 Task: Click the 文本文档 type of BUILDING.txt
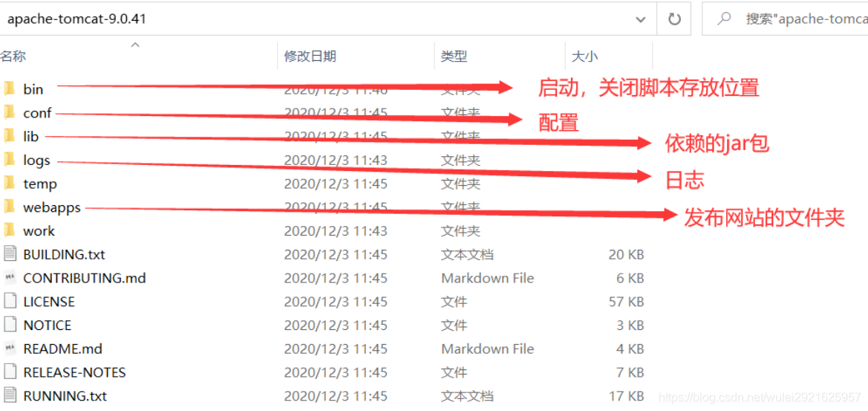pos(467,255)
